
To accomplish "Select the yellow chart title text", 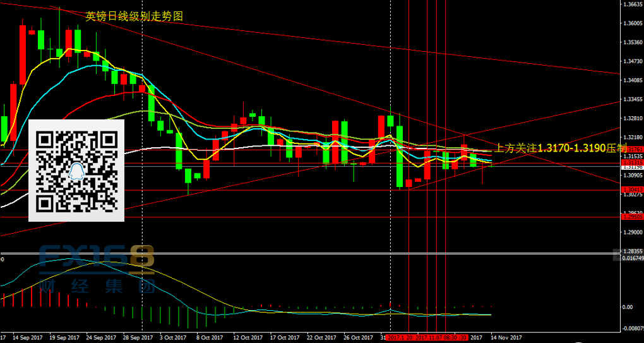I will tap(134, 17).
